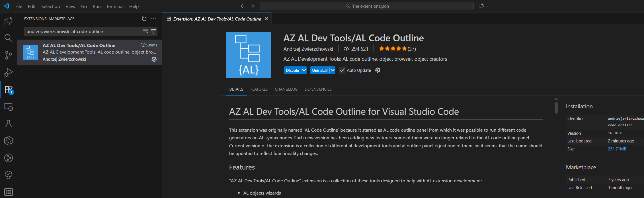Switch to the FEATURES tab

coord(259,89)
